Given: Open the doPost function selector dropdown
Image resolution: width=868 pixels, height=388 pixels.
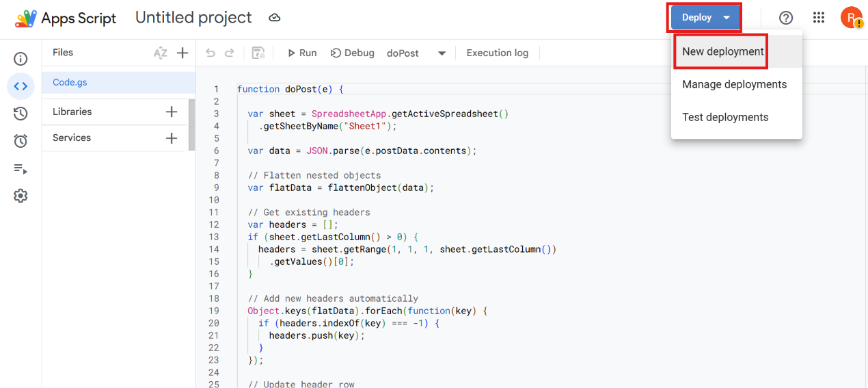Looking at the screenshot, I should point(416,53).
